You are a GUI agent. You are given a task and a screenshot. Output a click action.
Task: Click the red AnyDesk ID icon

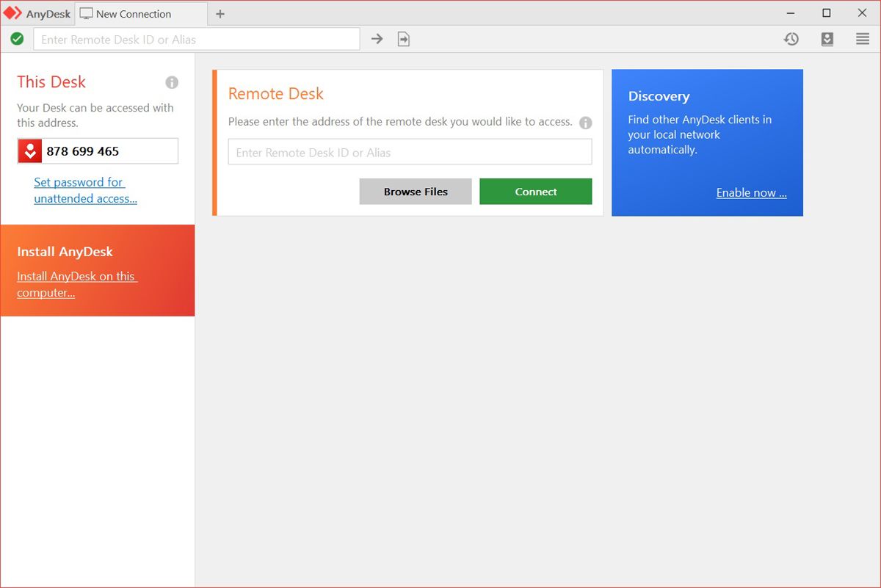[30, 151]
